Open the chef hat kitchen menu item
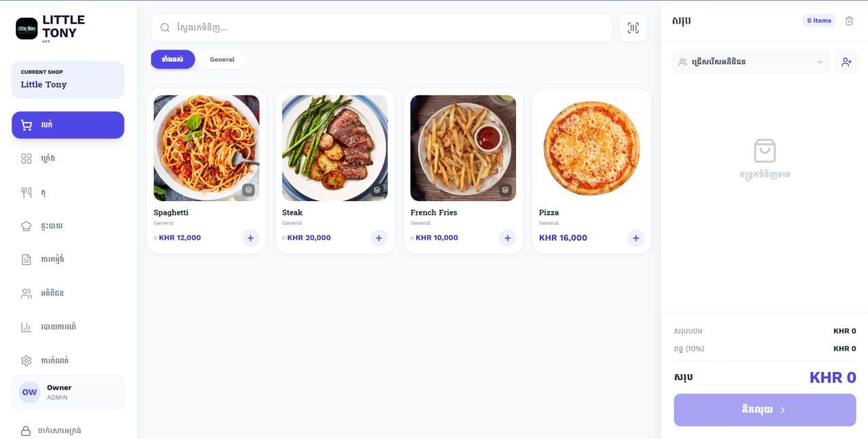This screenshot has width=868, height=439. [68, 226]
